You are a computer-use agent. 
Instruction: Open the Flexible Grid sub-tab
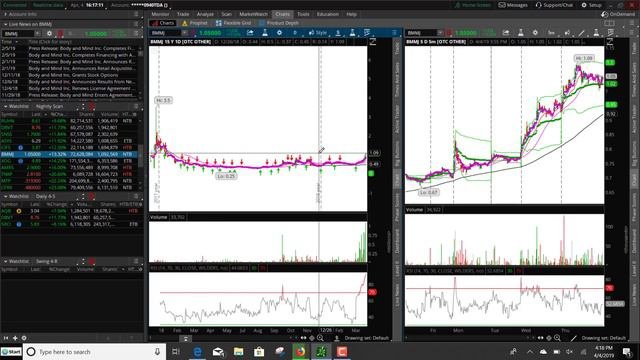point(233,23)
